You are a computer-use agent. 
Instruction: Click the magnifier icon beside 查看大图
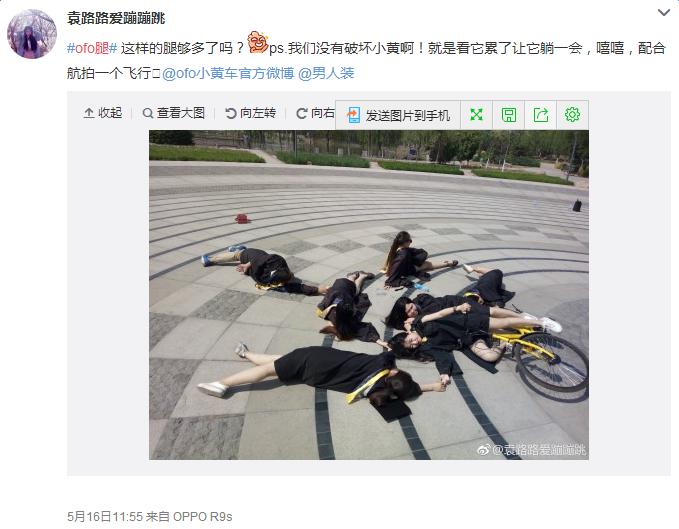(x=148, y=113)
